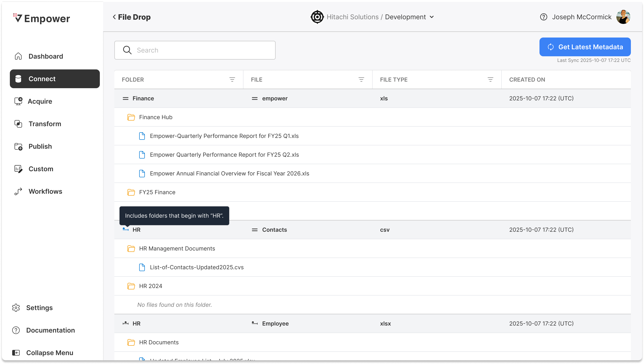Click the csv file type cell
644x364 pixels.
click(x=385, y=230)
